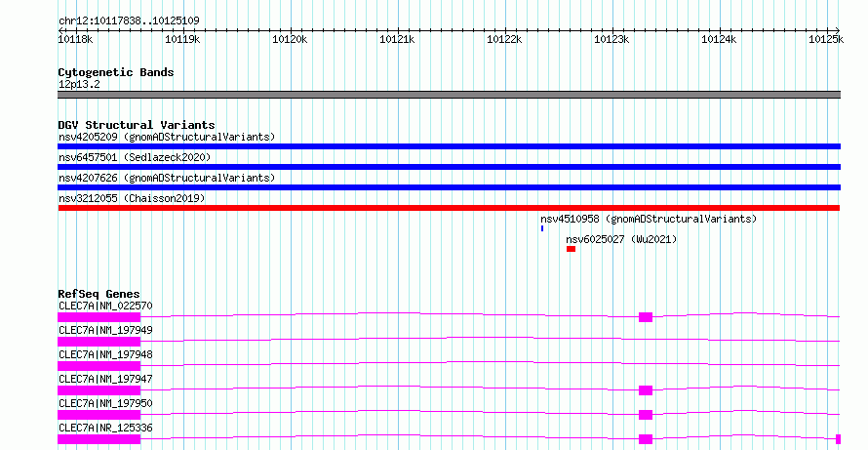Click the small middle exon of NM_022570
This screenshot has width=868, height=450.
coord(646,317)
